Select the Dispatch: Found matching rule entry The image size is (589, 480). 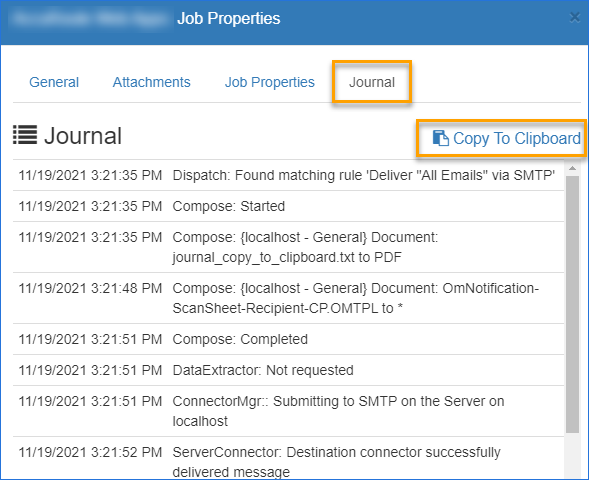288,175
